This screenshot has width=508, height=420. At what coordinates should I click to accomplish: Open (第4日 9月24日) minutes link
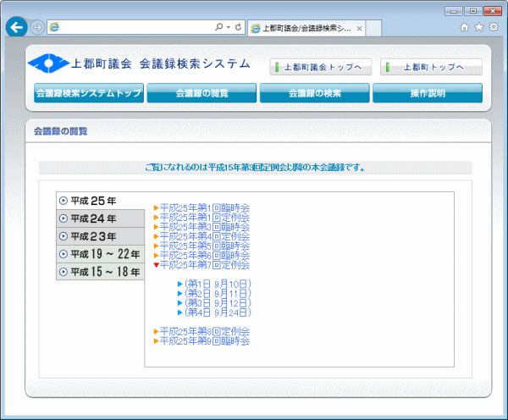pyautogui.click(x=218, y=312)
